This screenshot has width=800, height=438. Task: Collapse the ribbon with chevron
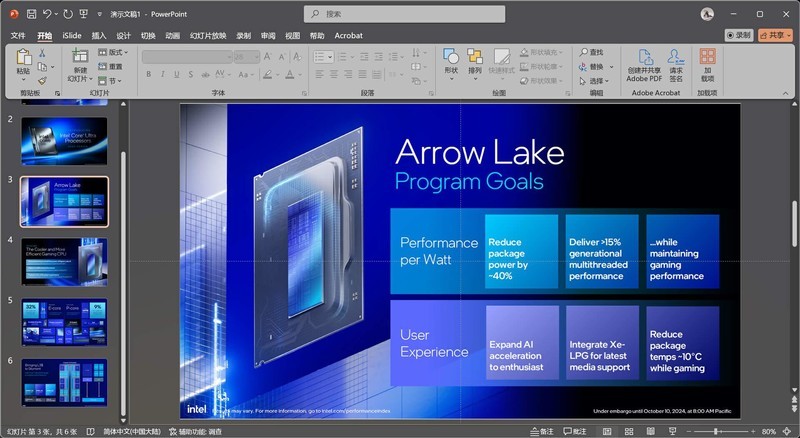point(785,93)
